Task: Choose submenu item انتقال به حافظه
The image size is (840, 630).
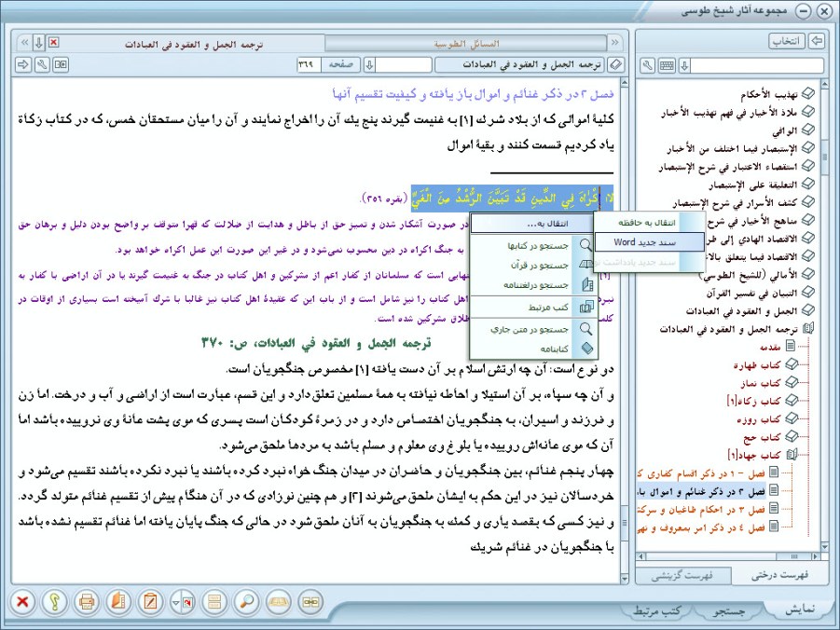Action: point(649,223)
